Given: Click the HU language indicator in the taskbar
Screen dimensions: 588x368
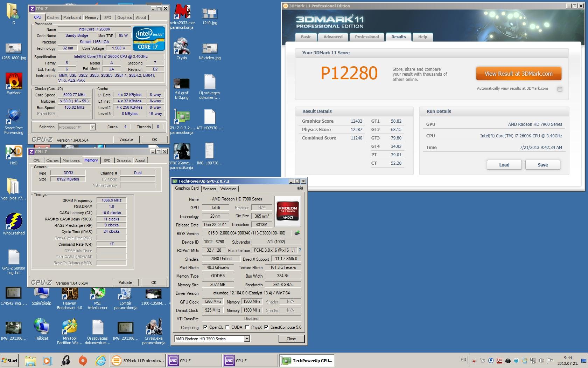Looking at the screenshot, I should coord(463,360).
